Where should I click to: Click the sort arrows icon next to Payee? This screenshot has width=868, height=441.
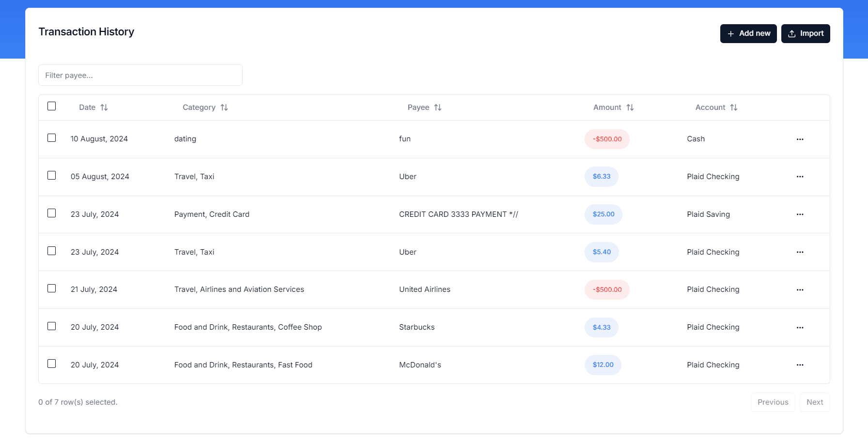point(438,107)
